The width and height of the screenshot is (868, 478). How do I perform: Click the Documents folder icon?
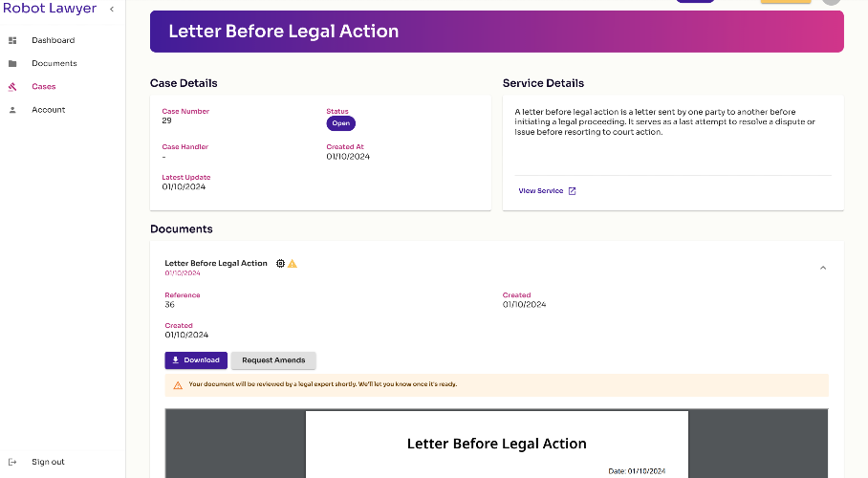click(12, 64)
